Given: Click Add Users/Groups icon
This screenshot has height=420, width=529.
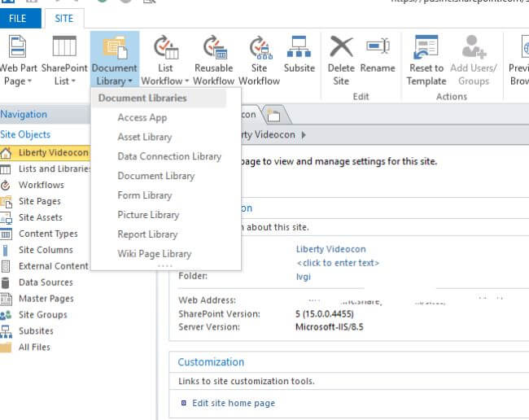Looking at the screenshot, I should (x=474, y=46).
